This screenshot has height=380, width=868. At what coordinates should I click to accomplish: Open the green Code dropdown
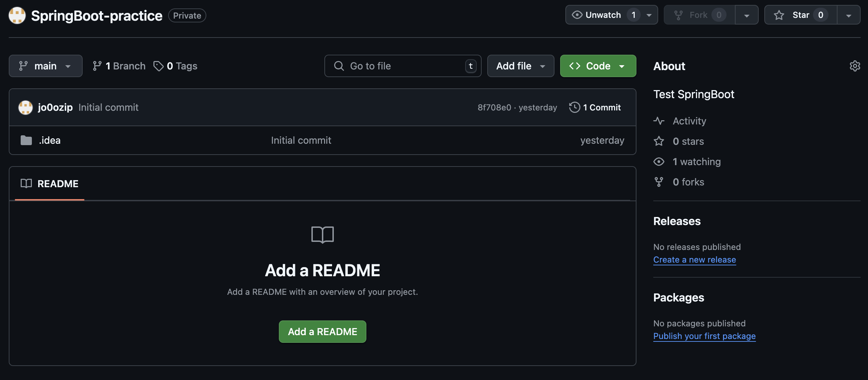click(598, 66)
